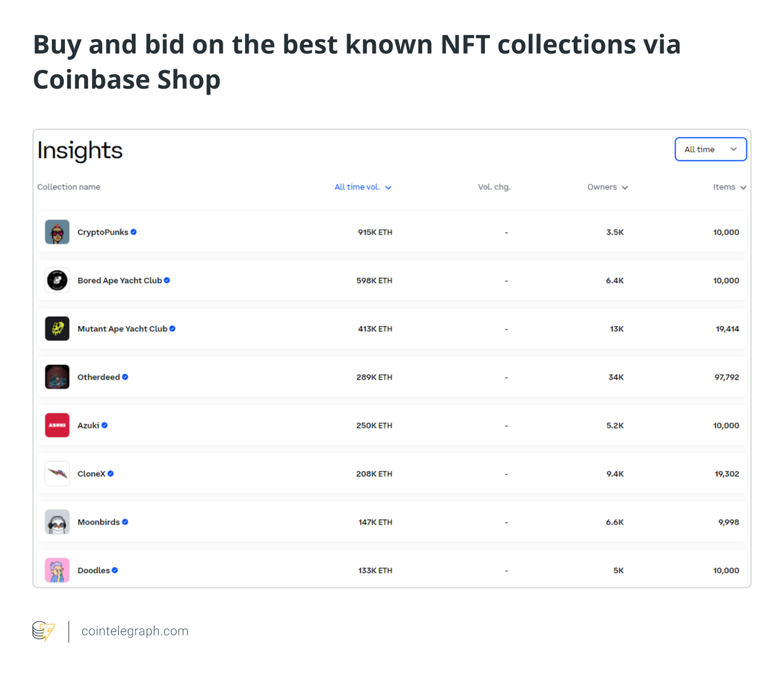The image size is (784, 675).
Task: Click the Collection name column header
Action: click(69, 187)
